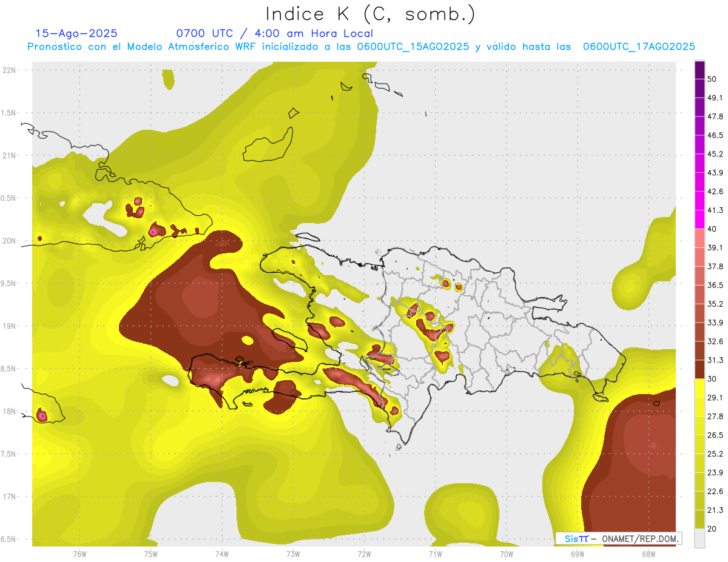Viewport: 728px width, 562px height.
Task: Click the "Indice K (C, somb.)" title
Action: [370, 14]
